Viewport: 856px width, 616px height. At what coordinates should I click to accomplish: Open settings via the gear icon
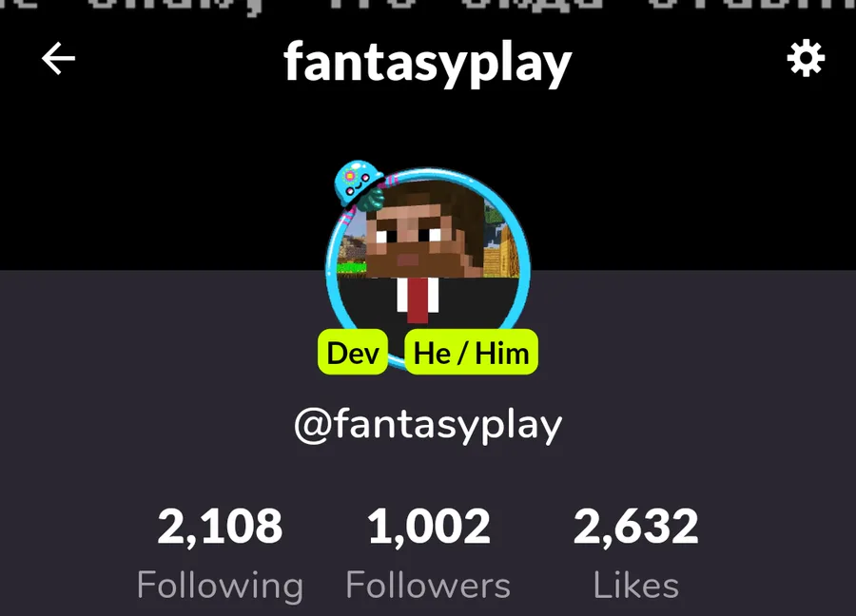806,58
